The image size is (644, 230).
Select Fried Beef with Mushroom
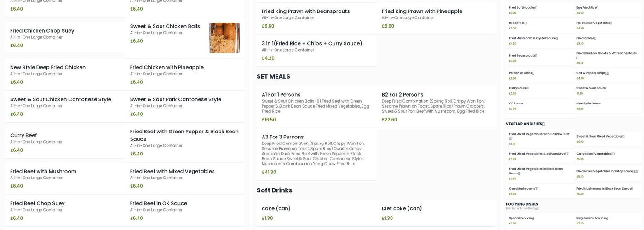43,172
